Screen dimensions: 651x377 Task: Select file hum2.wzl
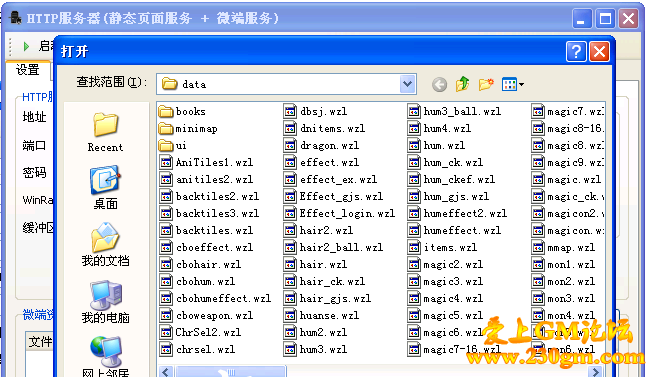[x=316, y=333]
